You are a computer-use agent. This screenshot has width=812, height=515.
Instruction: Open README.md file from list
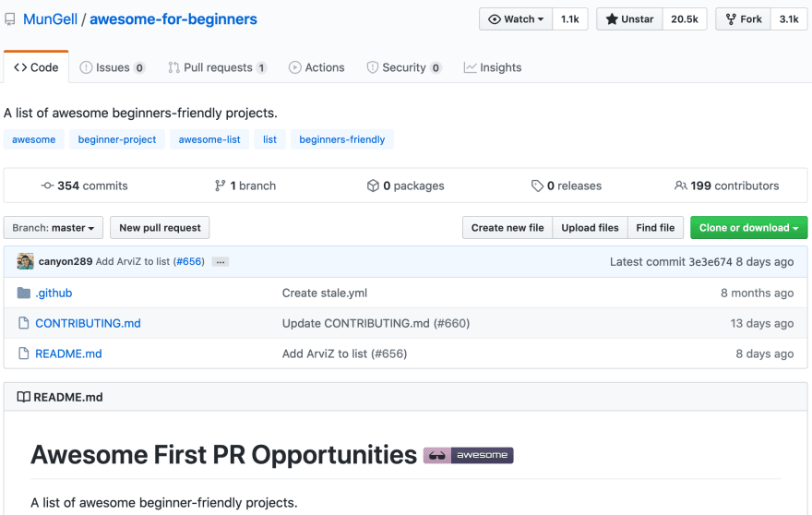(x=68, y=353)
